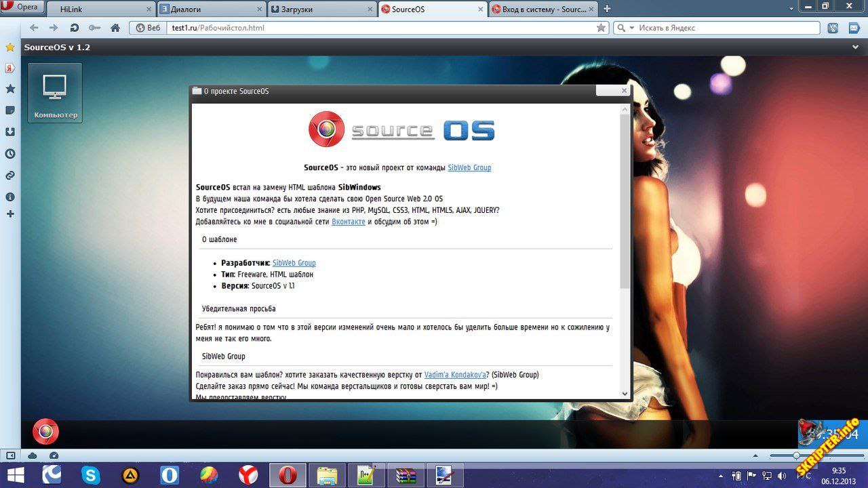Select the SourceOS browser tab

coord(432,9)
